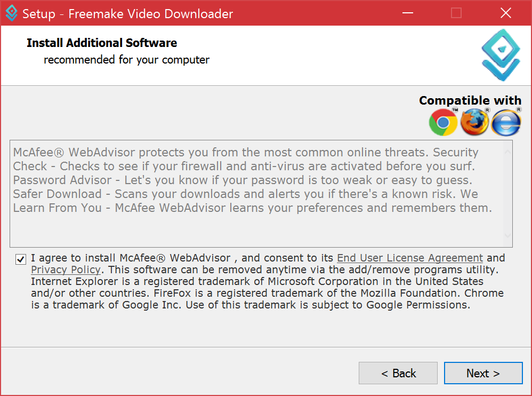
Task: Open the Privacy Policy link
Action: (x=66, y=270)
